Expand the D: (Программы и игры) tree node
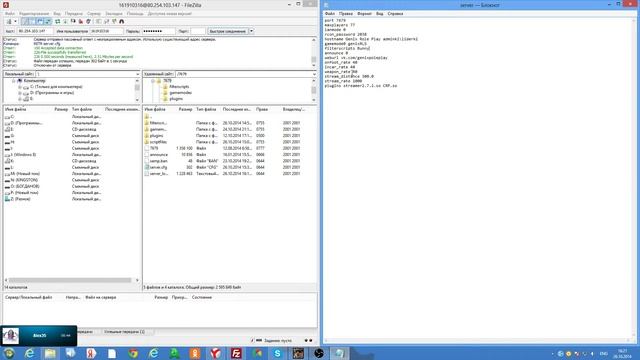This screenshot has height=360, width=640. (20, 93)
